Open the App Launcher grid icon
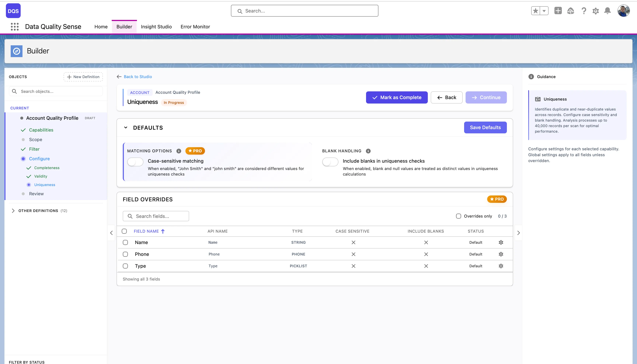637x364 pixels. [15, 27]
